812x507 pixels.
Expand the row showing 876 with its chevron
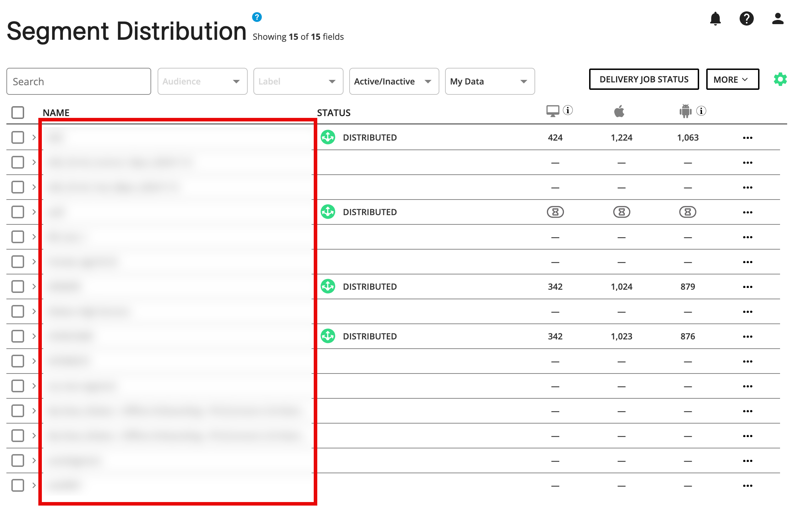[x=34, y=336]
